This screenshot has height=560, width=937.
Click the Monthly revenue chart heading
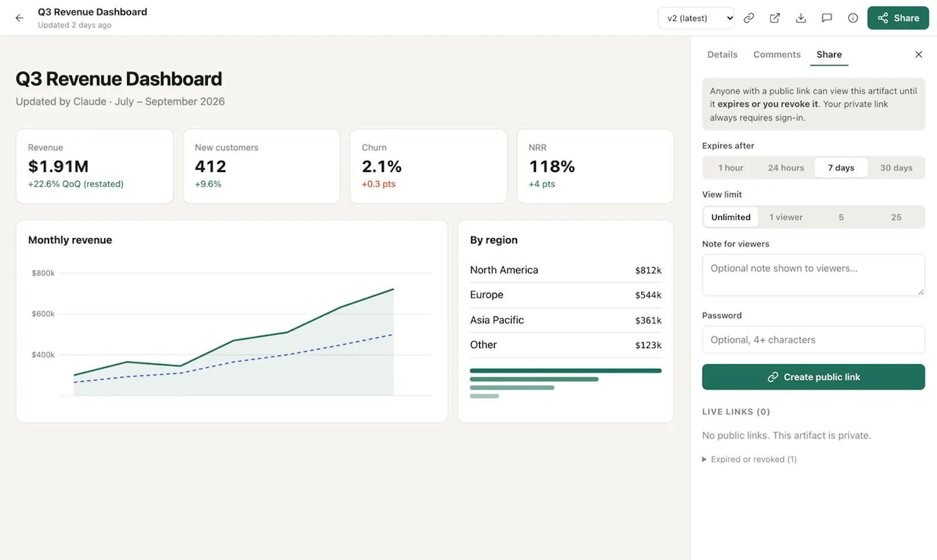point(70,240)
